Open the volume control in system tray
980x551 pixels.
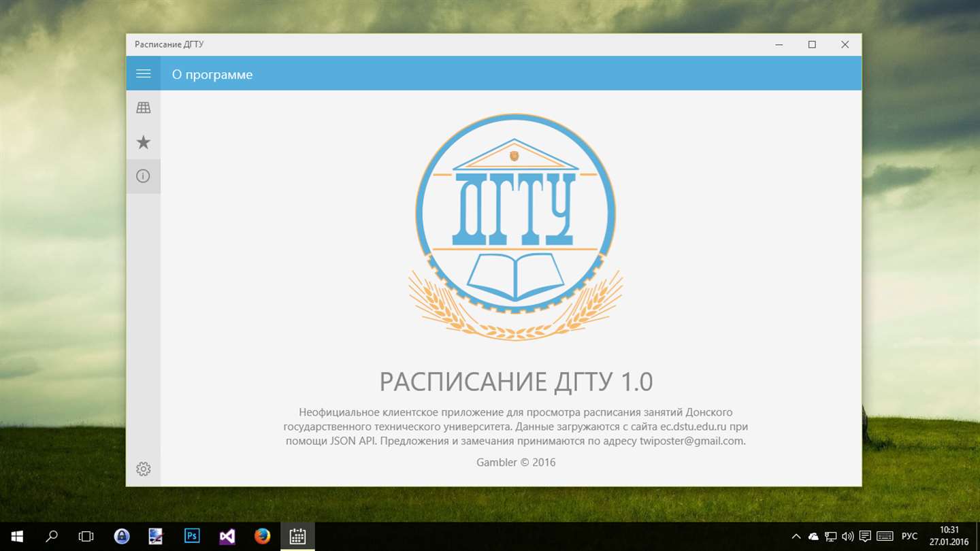coord(847,536)
